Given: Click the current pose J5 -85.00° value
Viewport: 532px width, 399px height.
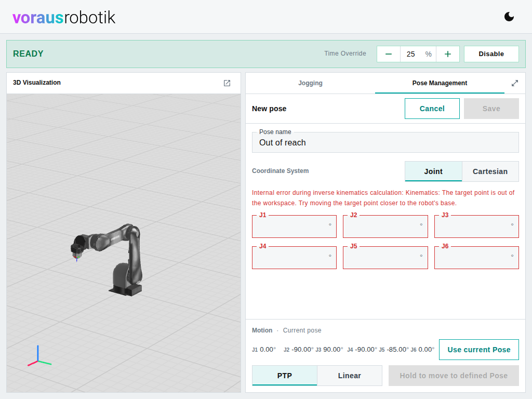Looking at the screenshot, I should coord(394,350).
